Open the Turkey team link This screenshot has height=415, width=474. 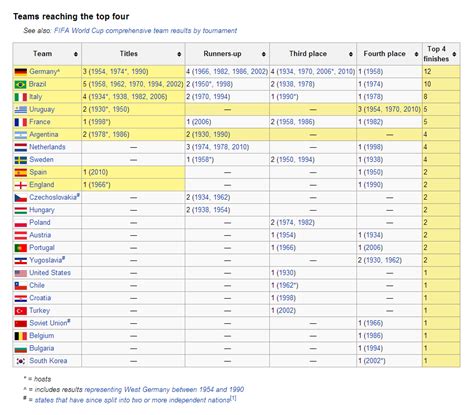point(40,311)
